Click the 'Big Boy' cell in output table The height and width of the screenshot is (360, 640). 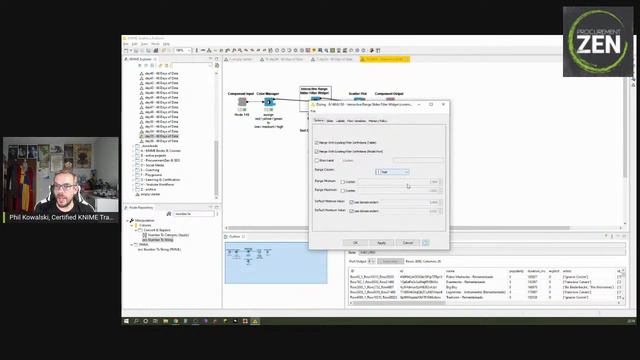pos(451,287)
